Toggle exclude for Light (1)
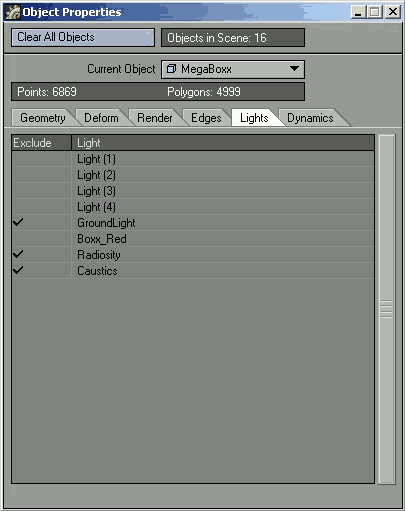The height and width of the screenshot is (511, 405). [41, 159]
